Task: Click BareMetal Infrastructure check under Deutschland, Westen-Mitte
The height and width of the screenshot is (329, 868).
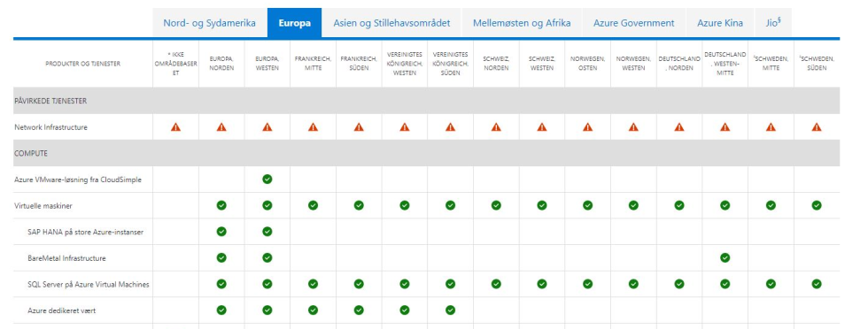Action: click(x=725, y=257)
